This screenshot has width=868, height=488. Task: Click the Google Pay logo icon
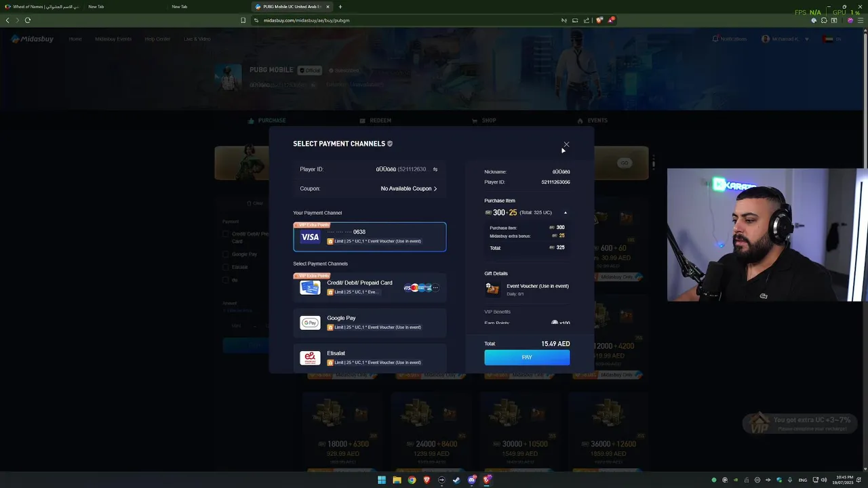pos(310,323)
